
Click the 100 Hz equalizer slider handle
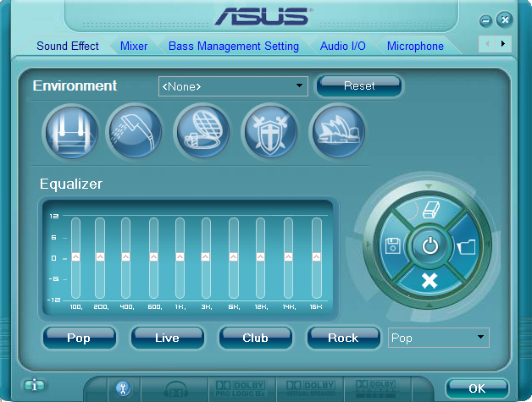coord(75,256)
